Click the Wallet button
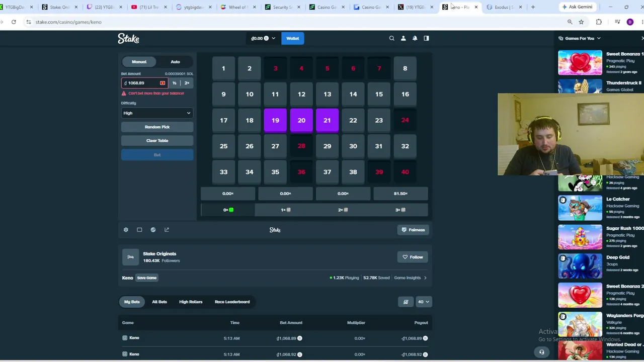The image size is (644, 362). tap(292, 38)
